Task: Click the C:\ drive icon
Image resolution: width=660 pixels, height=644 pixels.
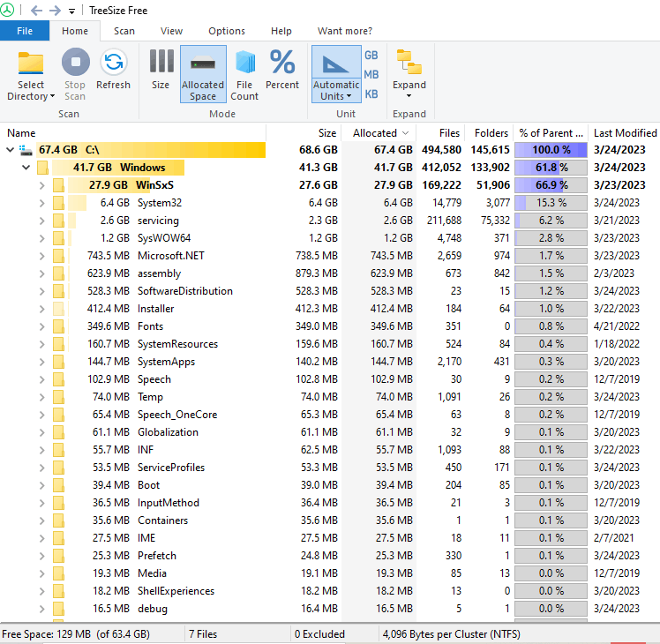Action: pos(26,150)
